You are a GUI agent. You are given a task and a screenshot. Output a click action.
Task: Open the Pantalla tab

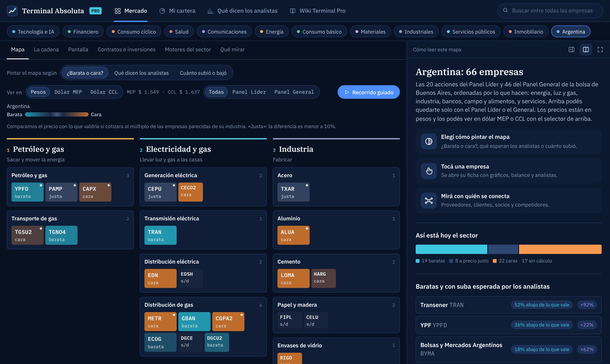(x=78, y=50)
